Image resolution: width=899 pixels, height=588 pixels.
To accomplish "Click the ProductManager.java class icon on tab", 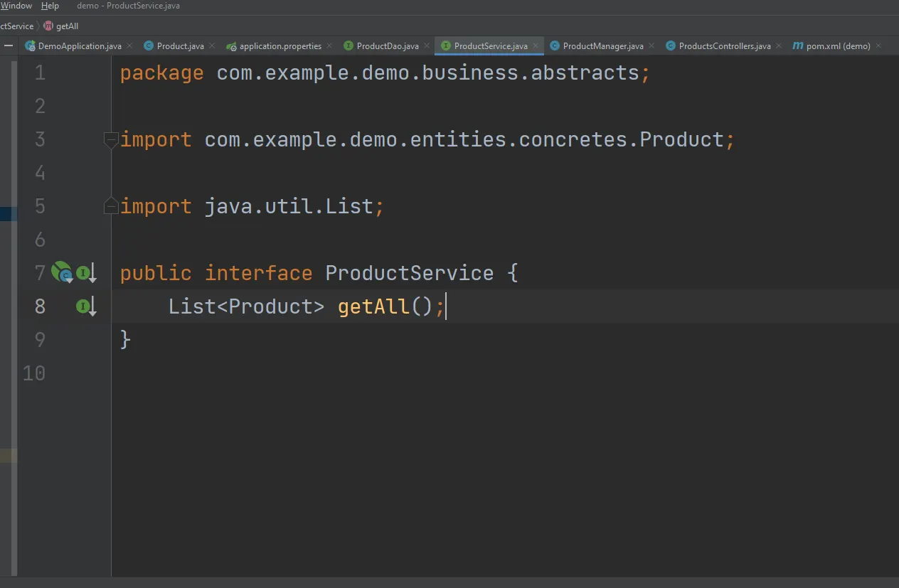I will tap(555, 46).
